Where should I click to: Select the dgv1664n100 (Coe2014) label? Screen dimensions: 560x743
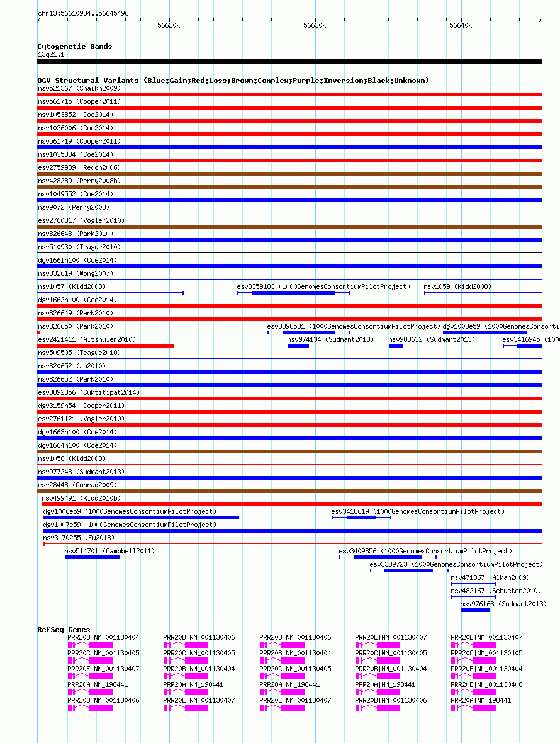[77, 446]
